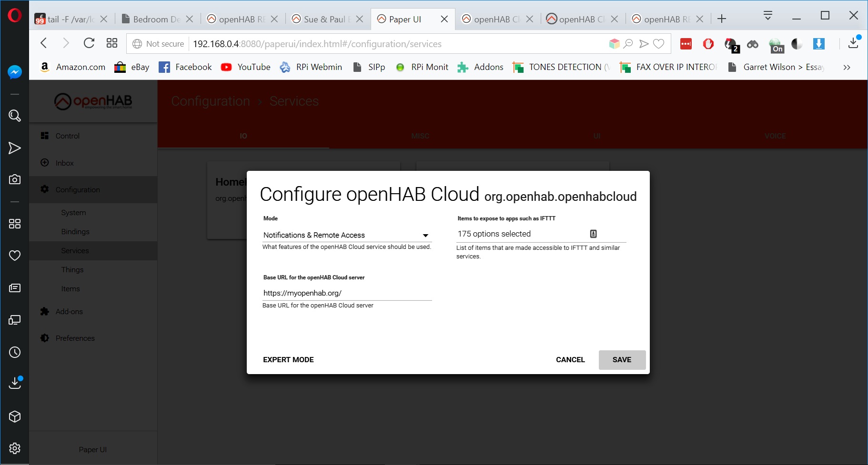
Task: Open Add-ons in the Paper UI menu
Action: coord(93,311)
